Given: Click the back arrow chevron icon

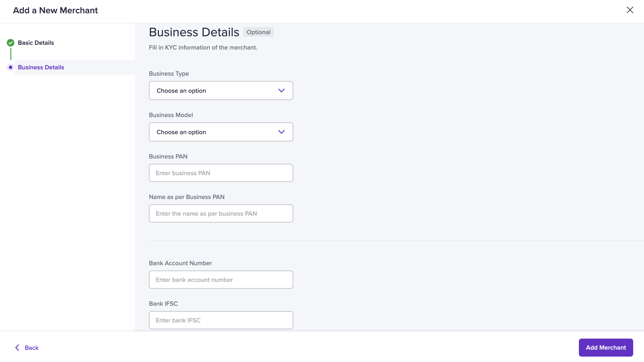Looking at the screenshot, I should click(x=17, y=348).
